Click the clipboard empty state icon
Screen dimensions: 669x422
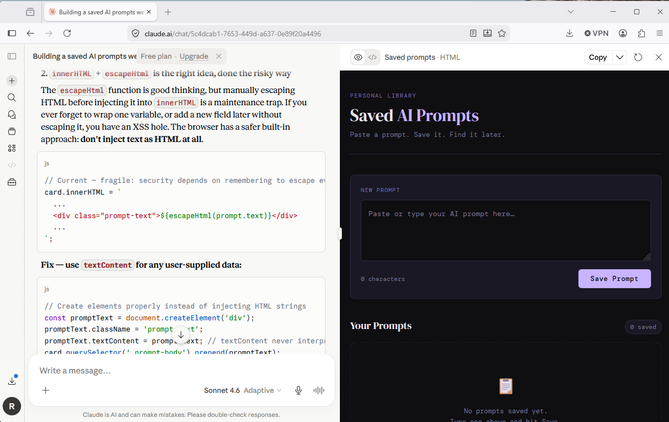(506, 386)
